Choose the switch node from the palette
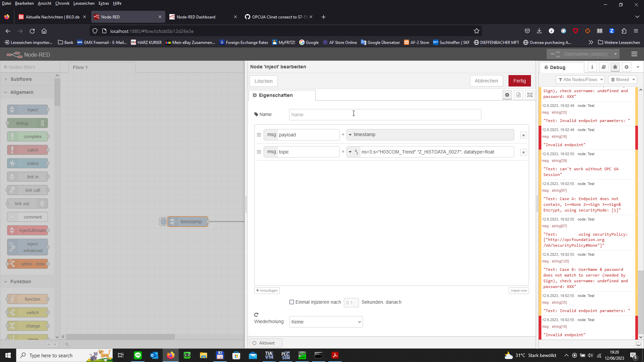The image size is (644, 362). (28, 312)
